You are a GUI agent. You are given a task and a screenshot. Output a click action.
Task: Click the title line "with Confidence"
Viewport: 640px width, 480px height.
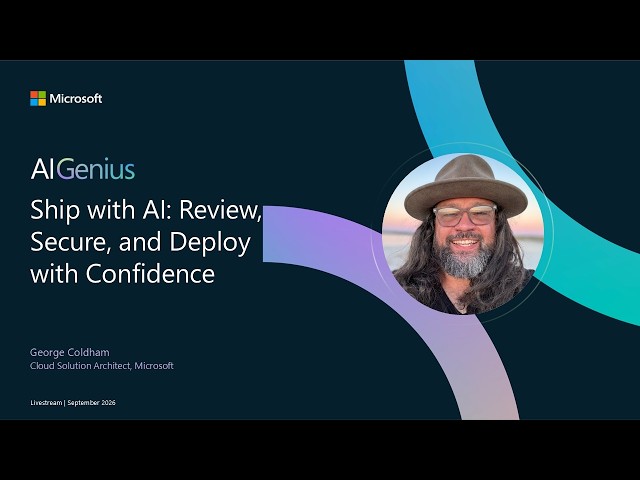(122, 273)
